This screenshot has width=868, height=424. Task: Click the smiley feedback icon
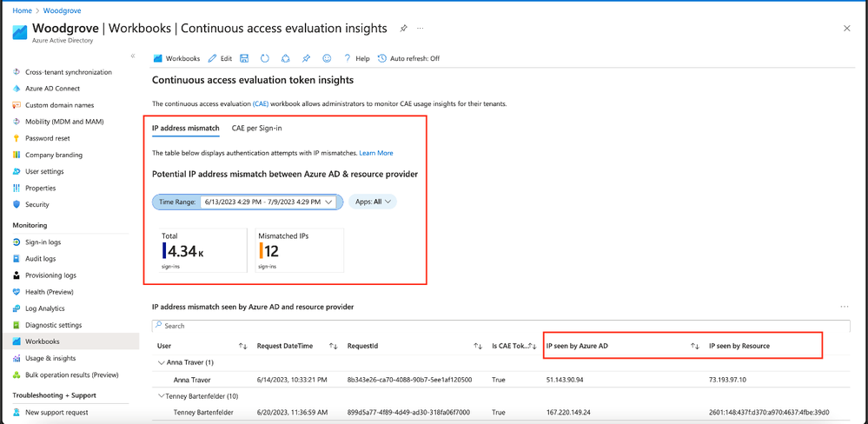(x=327, y=58)
